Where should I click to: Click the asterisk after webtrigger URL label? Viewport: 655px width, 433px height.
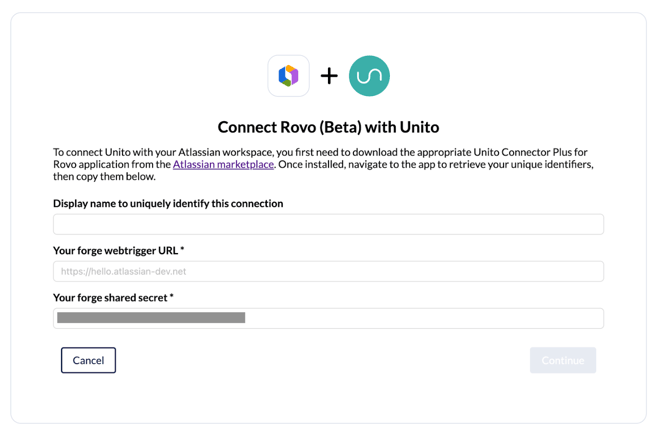point(182,250)
